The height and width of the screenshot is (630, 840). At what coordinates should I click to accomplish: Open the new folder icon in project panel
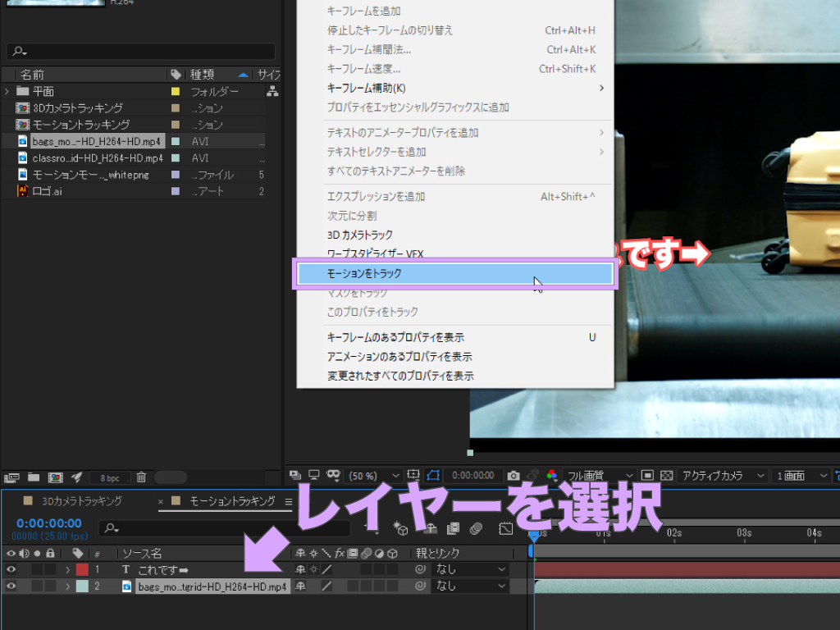pyautogui.click(x=34, y=477)
